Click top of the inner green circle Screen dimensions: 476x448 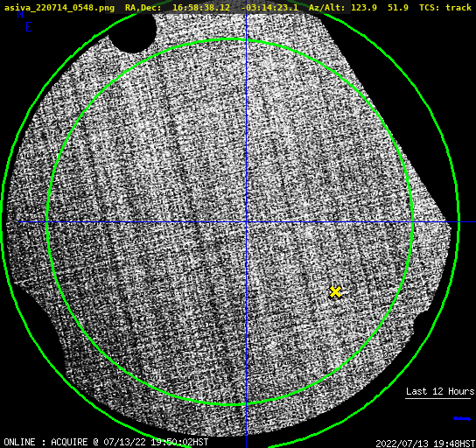[x=230, y=39]
